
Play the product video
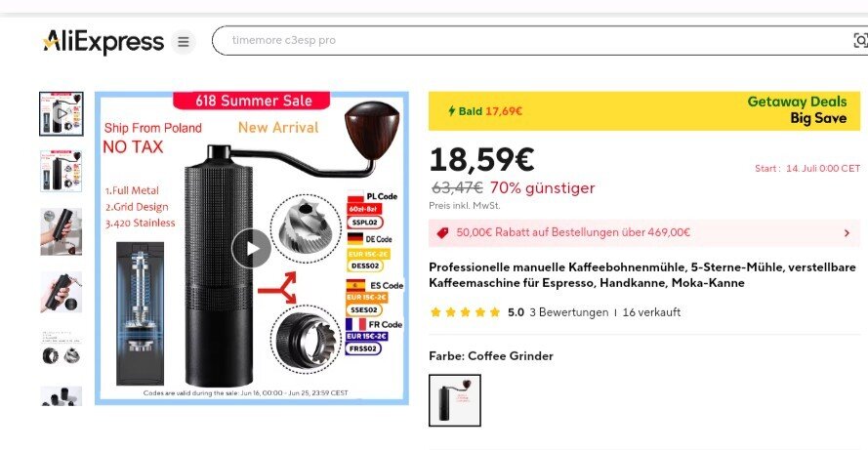(x=251, y=248)
